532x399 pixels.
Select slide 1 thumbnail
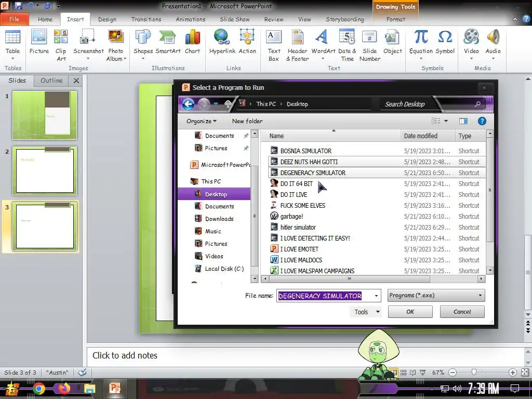pyautogui.click(x=45, y=115)
